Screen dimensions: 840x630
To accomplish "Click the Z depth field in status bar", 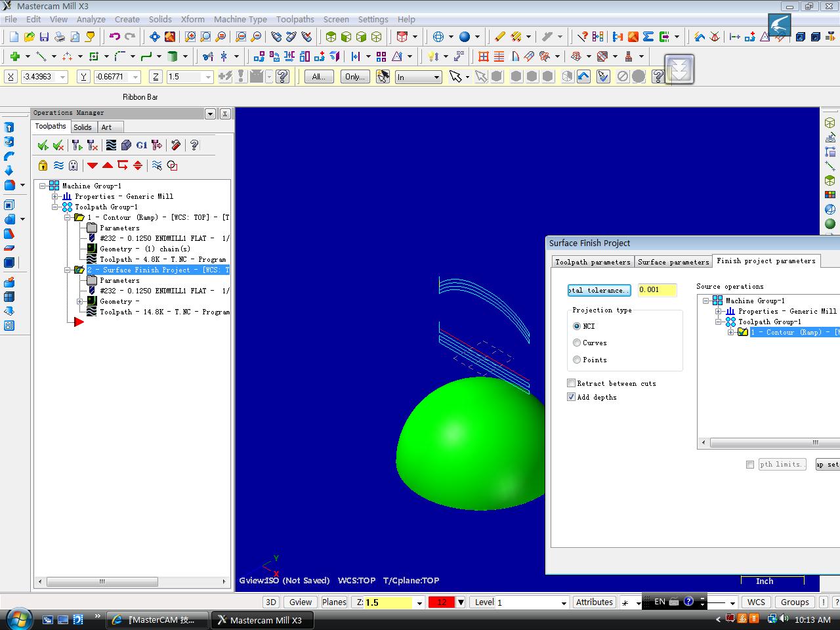I will pos(388,602).
